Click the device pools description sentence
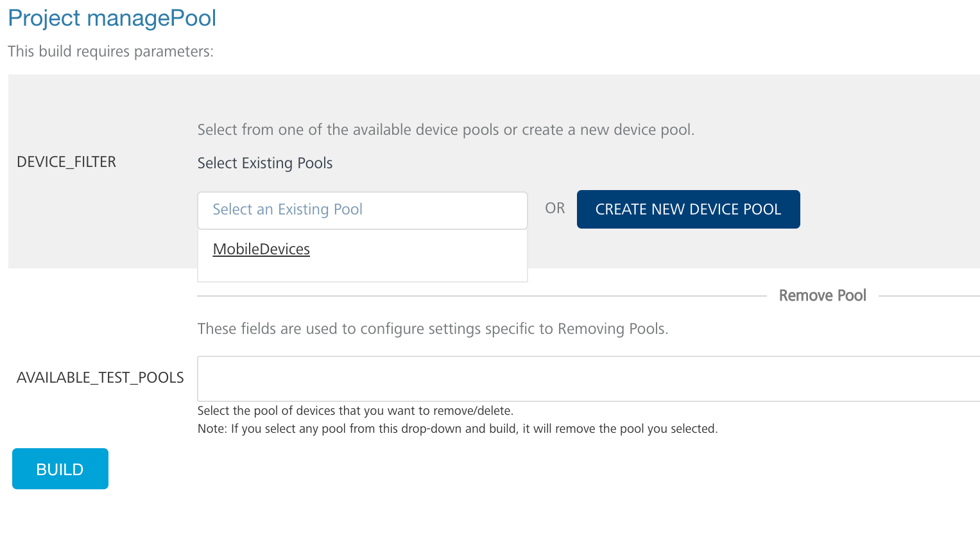The width and height of the screenshot is (980, 549). (x=445, y=130)
